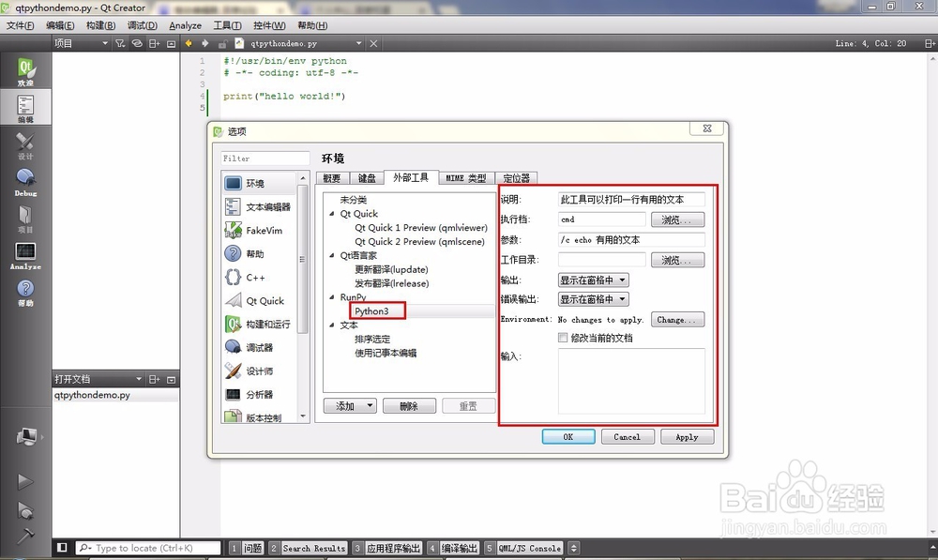Click the Remove tool button
Viewport: 938px width, 560px height.
click(409, 406)
